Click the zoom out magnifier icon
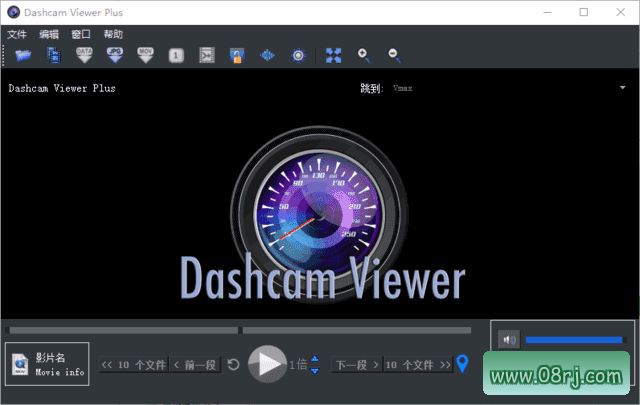640x405 pixels. point(394,55)
